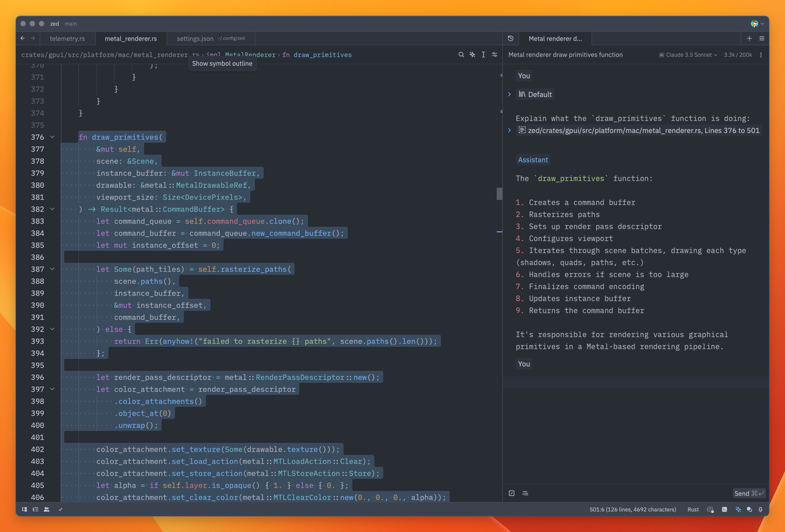
Task: Open the assistant panel hamburger menu
Action: click(x=762, y=38)
